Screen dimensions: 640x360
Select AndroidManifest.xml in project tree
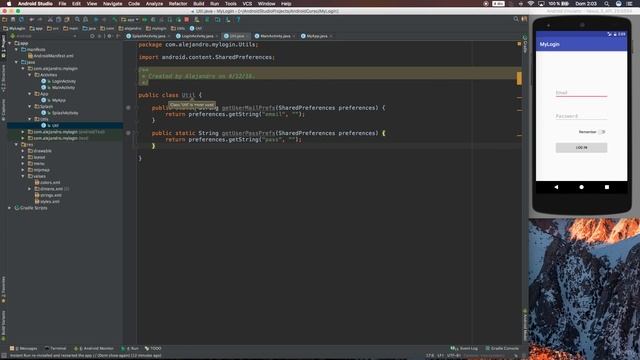51,56
